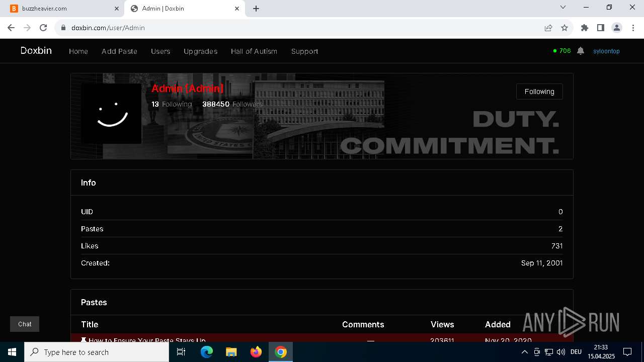Open the network tray icon
This screenshot has width=644, height=362.
(549, 352)
